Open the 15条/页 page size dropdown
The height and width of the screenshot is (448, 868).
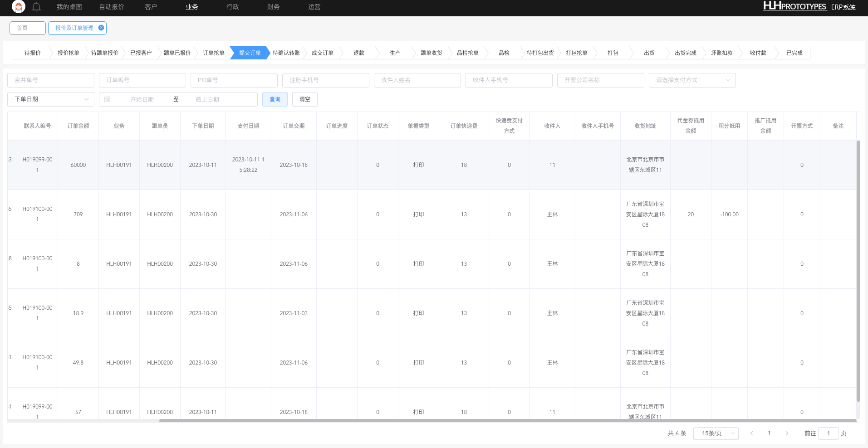(x=716, y=433)
